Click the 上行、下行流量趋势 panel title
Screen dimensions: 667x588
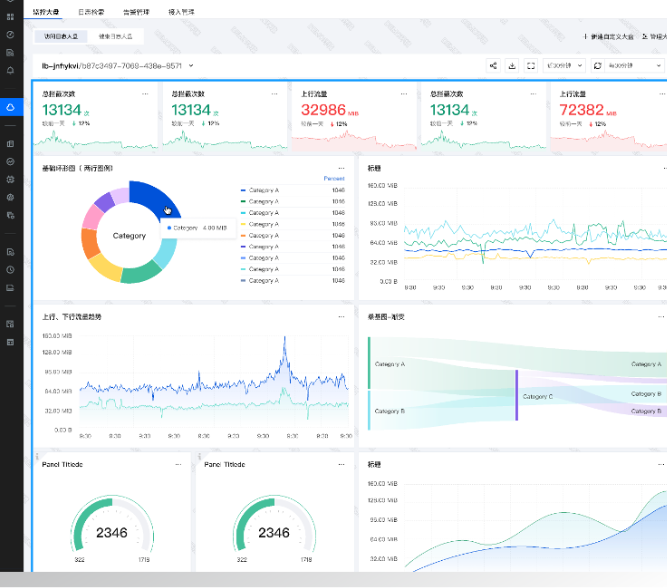coord(71,317)
